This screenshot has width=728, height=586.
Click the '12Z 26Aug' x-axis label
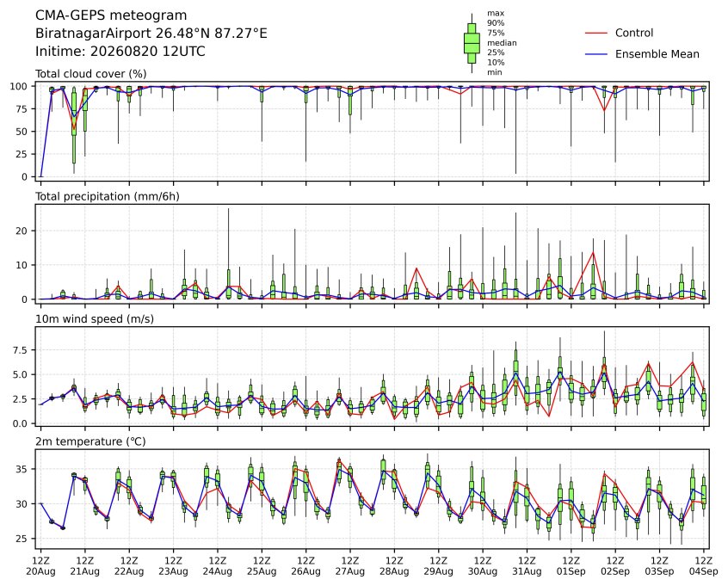tap(306, 566)
